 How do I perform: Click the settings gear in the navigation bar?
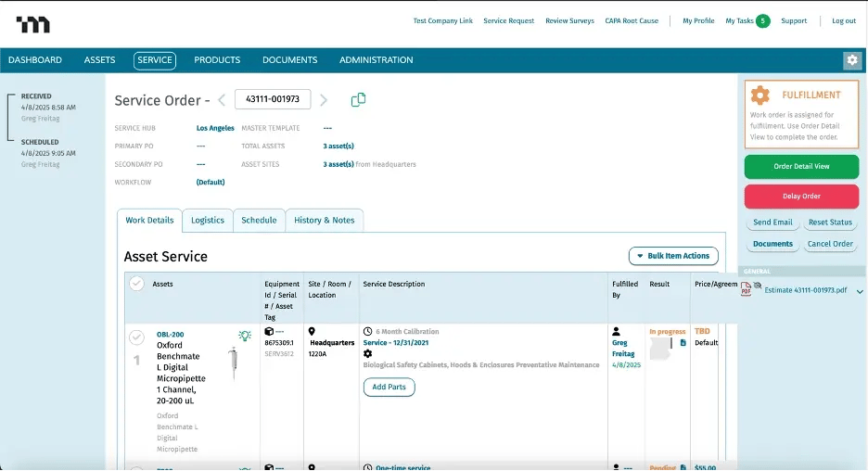click(x=851, y=60)
